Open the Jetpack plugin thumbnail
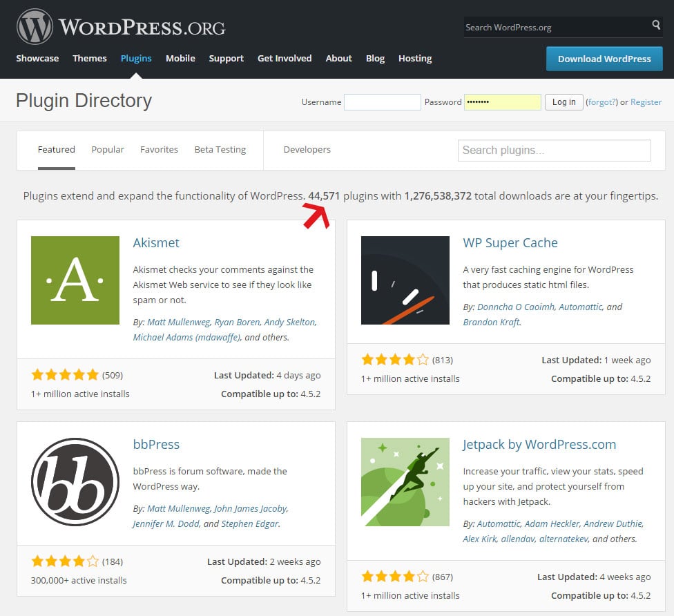The image size is (674, 616). [405, 482]
